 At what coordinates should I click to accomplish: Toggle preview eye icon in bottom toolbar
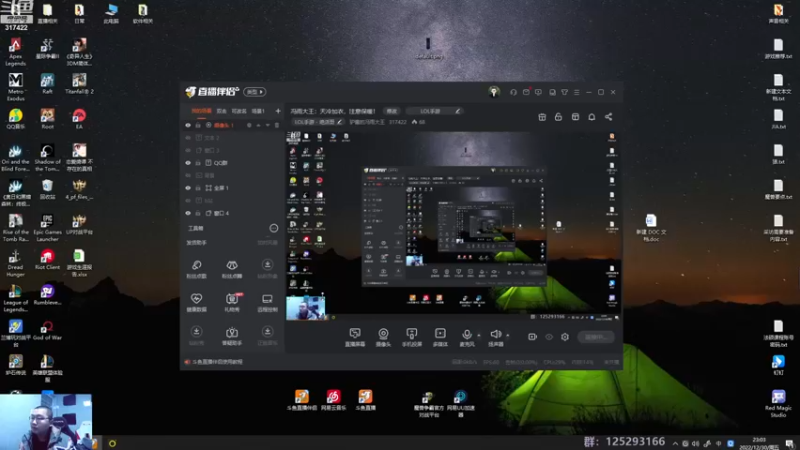[549, 337]
